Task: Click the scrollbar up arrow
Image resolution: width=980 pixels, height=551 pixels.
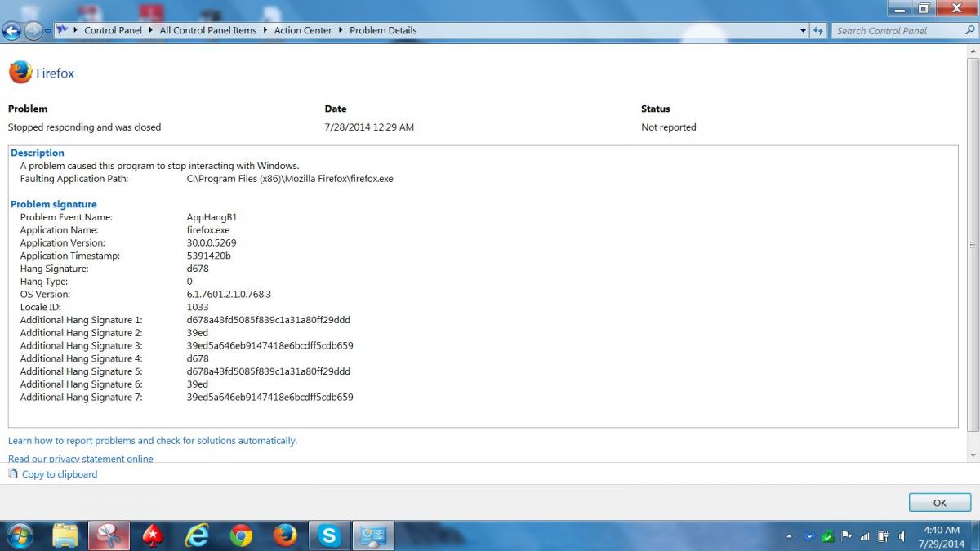Action: point(973,50)
